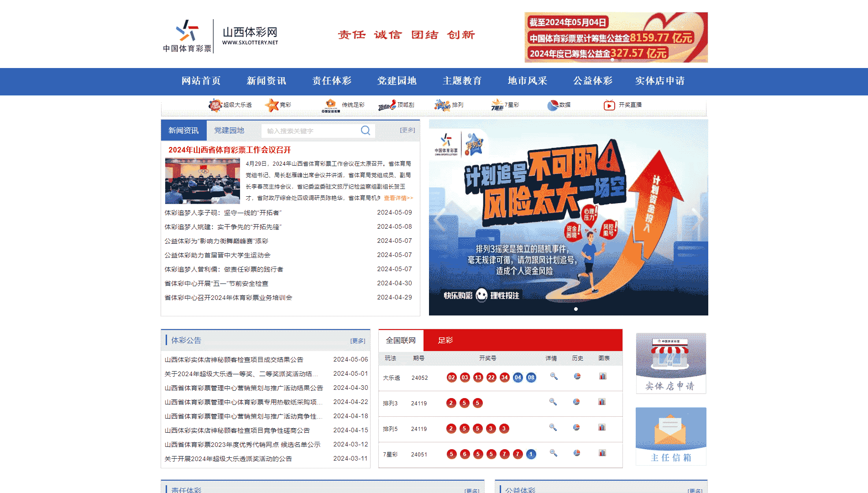The image size is (868, 493).
Task: Open 地市风采 navigation menu item
Action: pos(528,81)
